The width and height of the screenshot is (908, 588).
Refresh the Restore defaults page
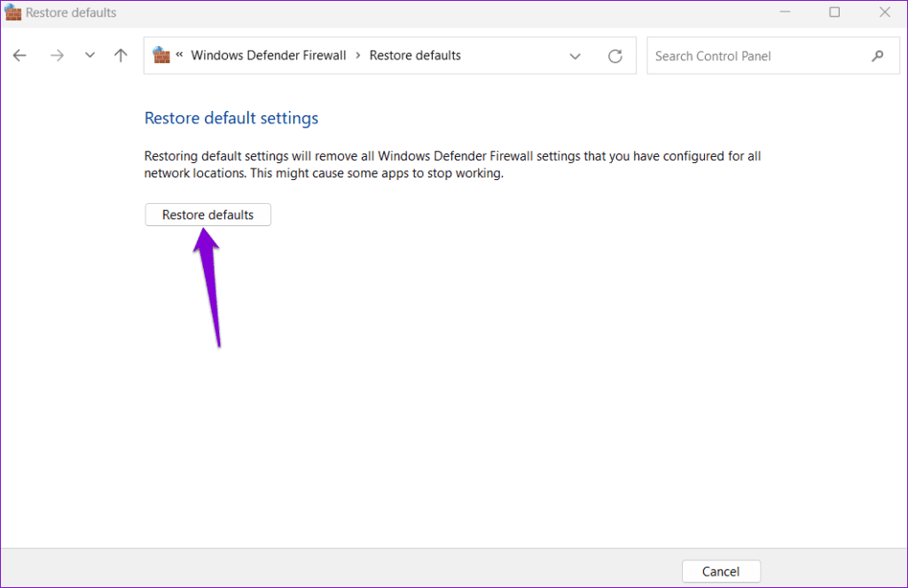pyautogui.click(x=614, y=56)
